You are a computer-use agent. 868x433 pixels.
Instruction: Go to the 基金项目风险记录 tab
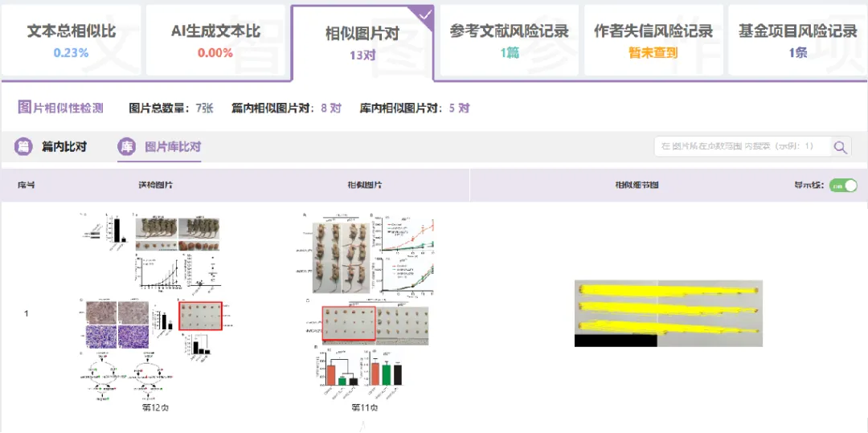pos(797,40)
